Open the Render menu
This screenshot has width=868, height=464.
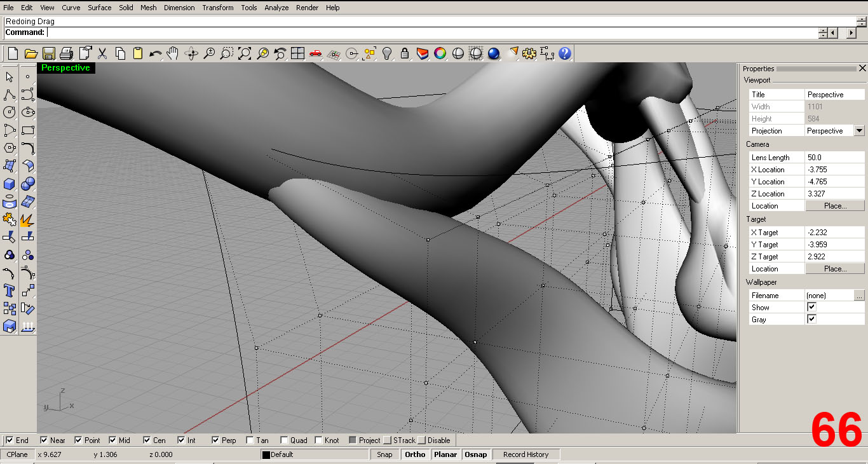308,8
